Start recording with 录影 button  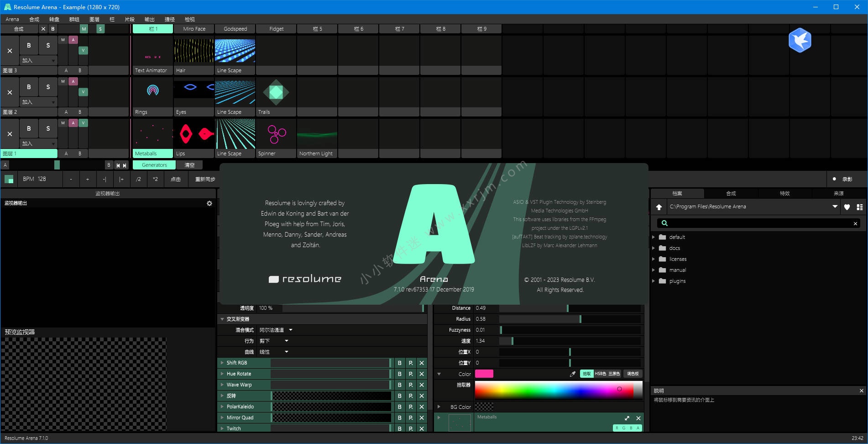842,179
